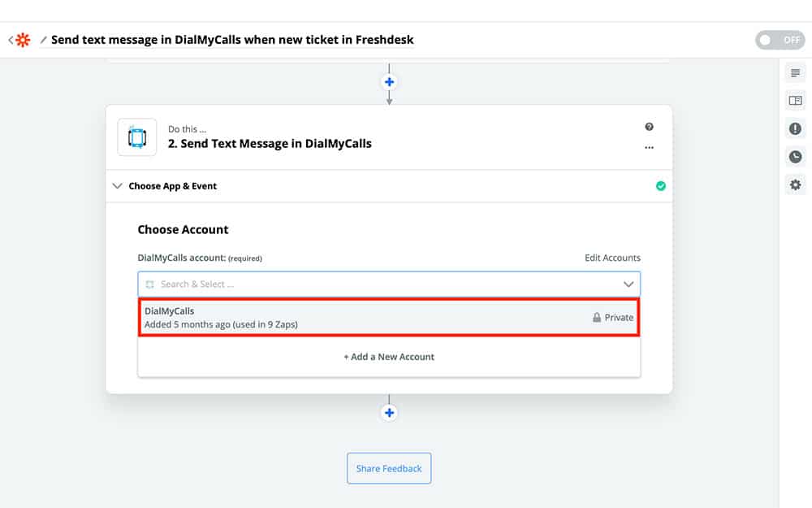Click Add a New Account
The height and width of the screenshot is (508, 812).
[x=389, y=357]
